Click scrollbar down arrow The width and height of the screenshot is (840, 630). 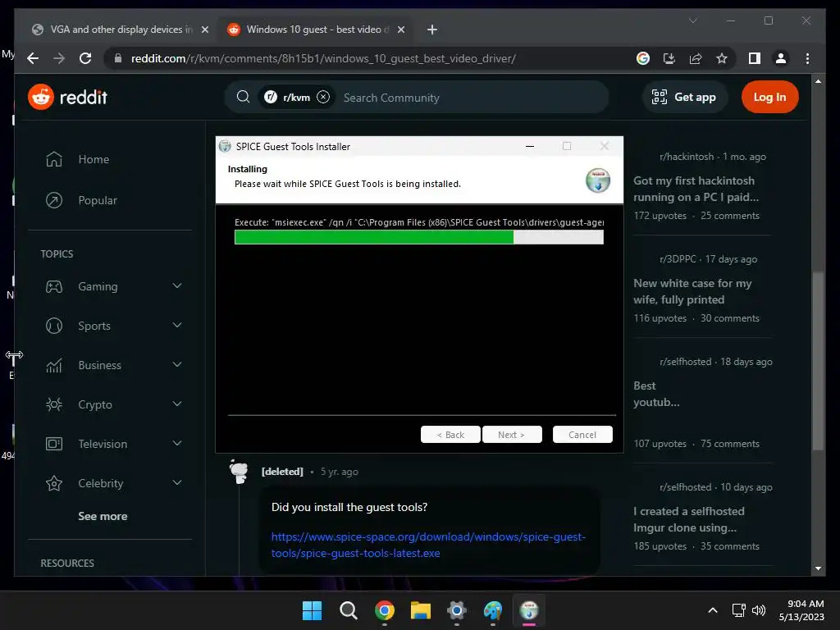click(x=818, y=568)
